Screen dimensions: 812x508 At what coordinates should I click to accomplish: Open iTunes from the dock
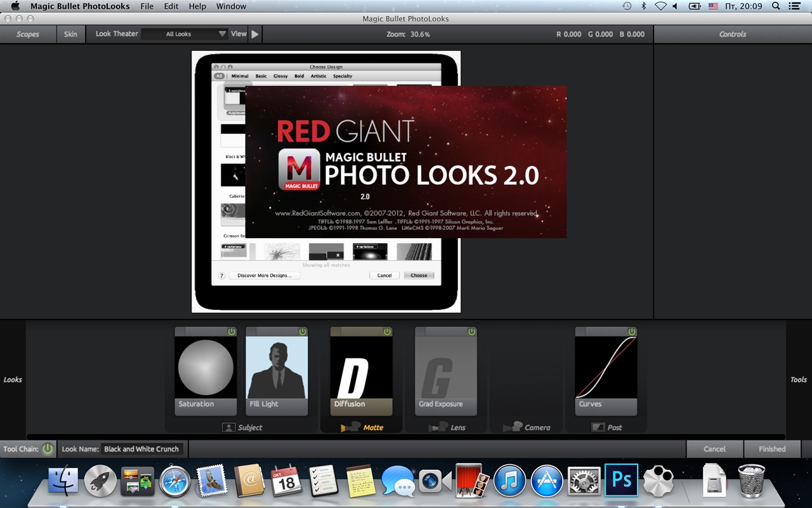pyautogui.click(x=509, y=482)
